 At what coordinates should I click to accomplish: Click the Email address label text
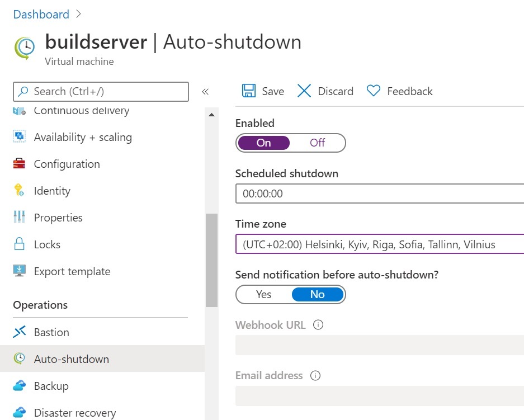[x=269, y=375]
